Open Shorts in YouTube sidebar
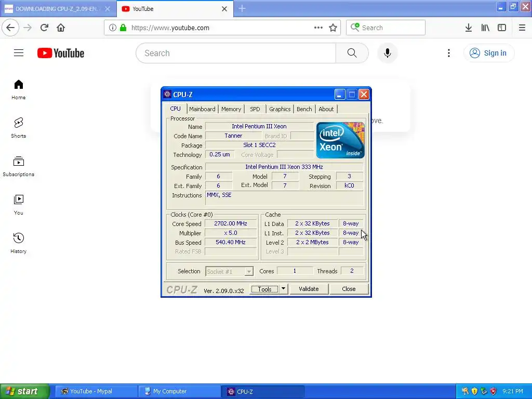The width and height of the screenshot is (532, 399). [19, 128]
